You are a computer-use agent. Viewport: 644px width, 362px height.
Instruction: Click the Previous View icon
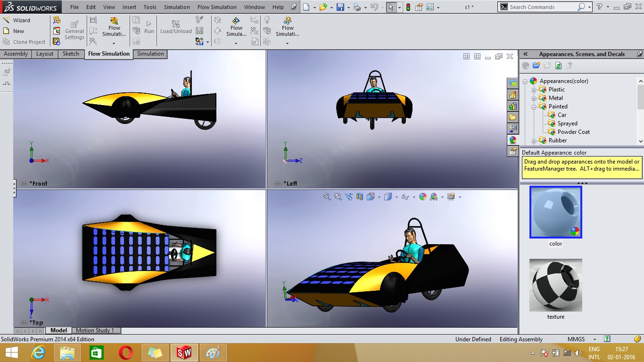[348, 197]
